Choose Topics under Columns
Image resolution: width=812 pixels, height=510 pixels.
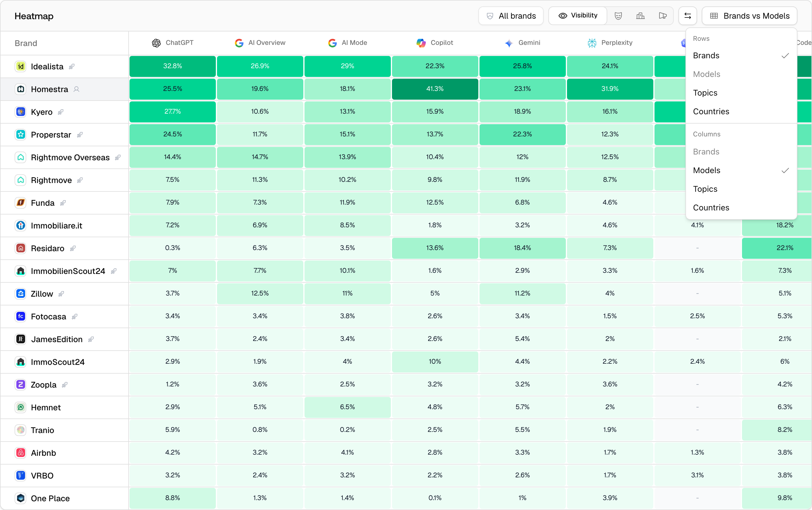(x=741, y=189)
